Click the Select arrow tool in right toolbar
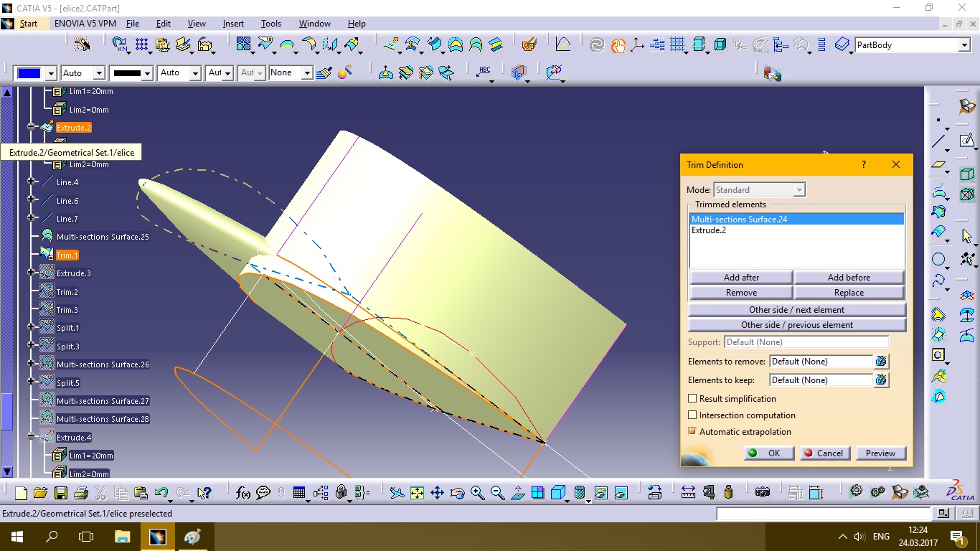 click(967, 235)
